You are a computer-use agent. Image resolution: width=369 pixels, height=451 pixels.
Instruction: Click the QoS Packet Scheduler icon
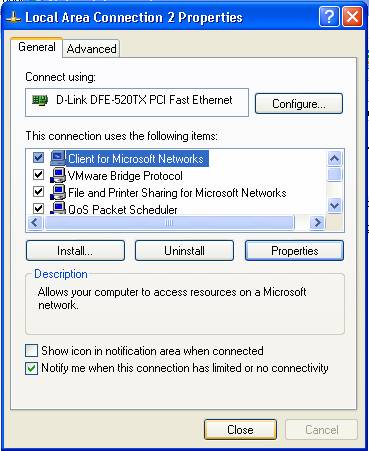(58, 208)
